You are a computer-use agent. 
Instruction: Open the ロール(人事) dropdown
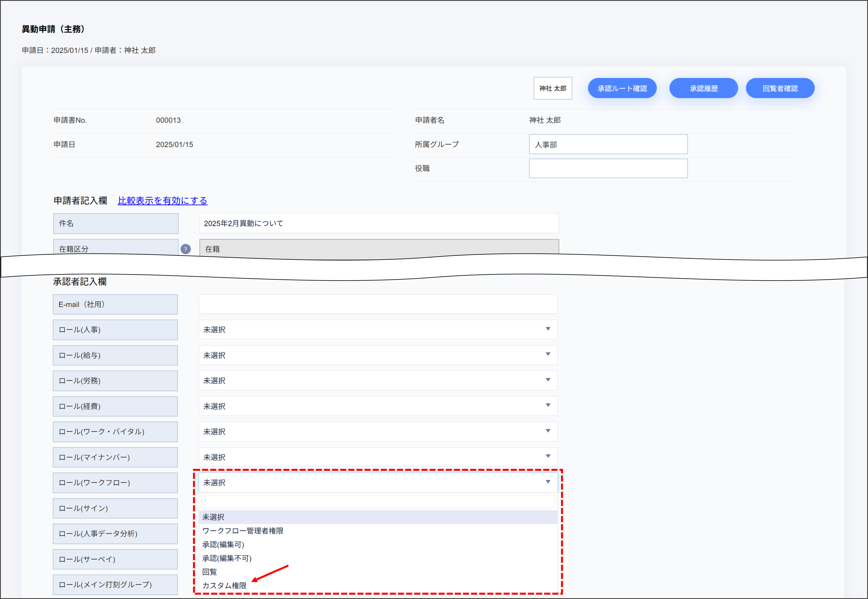coord(377,329)
